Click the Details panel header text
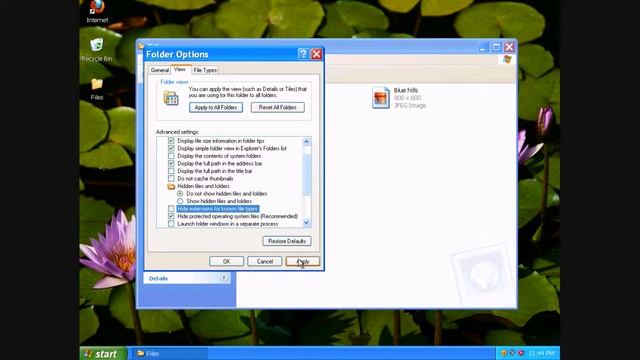The width and height of the screenshot is (640, 360). (x=158, y=278)
